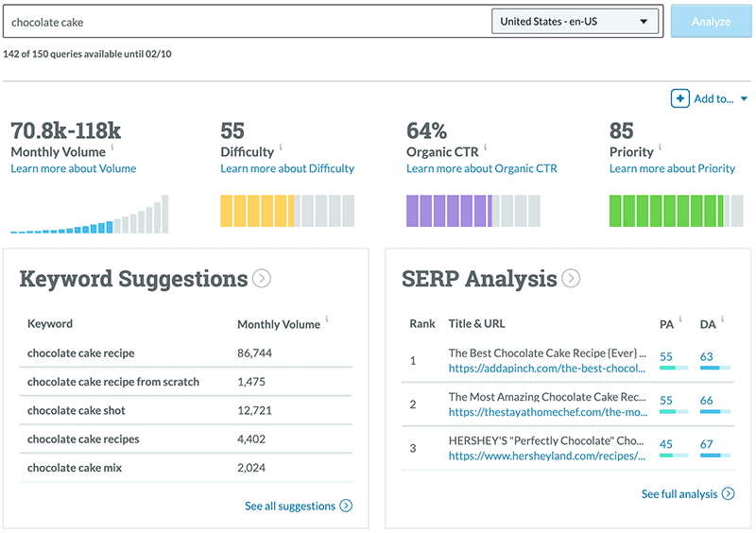Click the DA value 66 for rank 2
The image size is (756, 533).
[706, 401]
